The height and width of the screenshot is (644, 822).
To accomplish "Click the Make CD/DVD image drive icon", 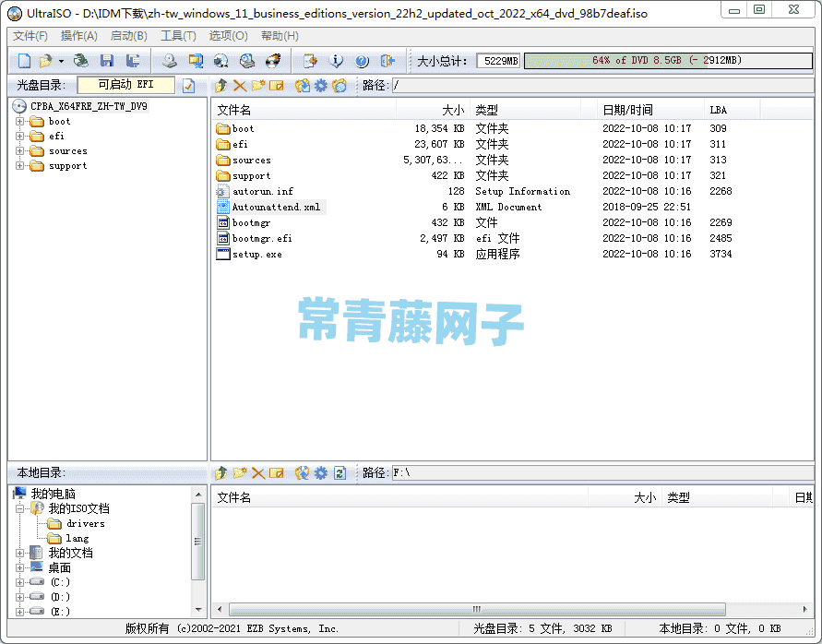I will (170, 61).
